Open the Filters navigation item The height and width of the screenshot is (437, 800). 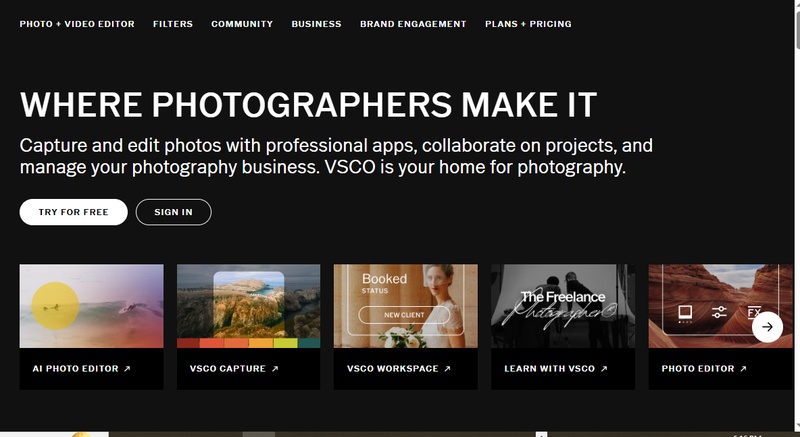tap(173, 24)
